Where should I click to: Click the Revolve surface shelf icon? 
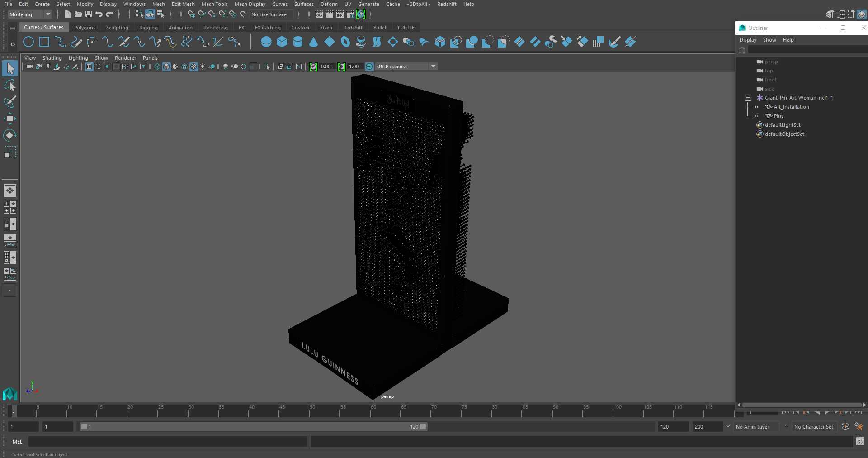[361, 42]
